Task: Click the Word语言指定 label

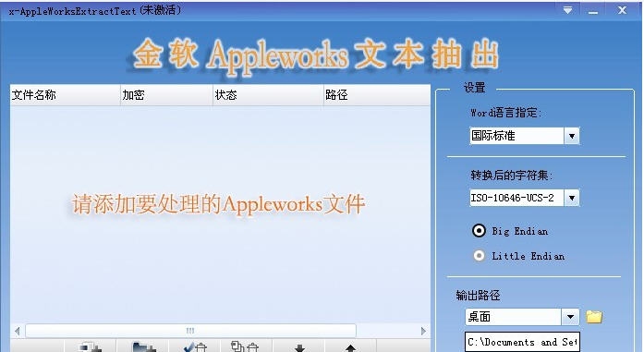Action: [x=505, y=113]
